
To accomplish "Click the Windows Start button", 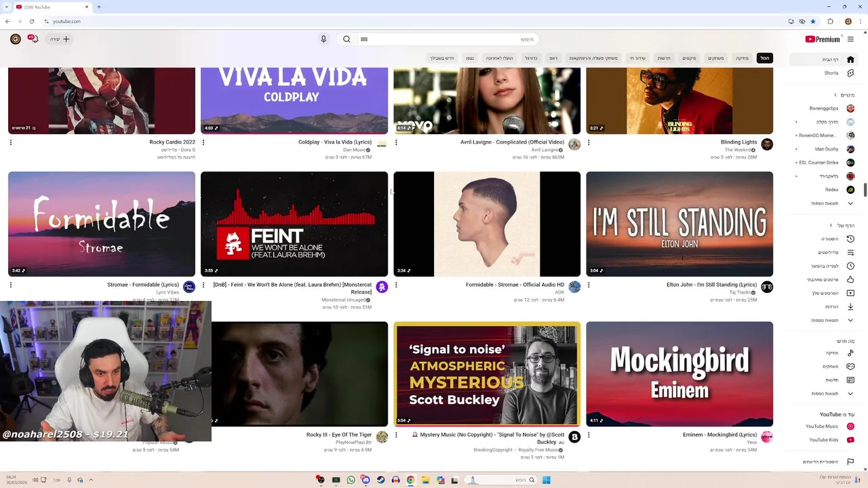I will pos(546,480).
